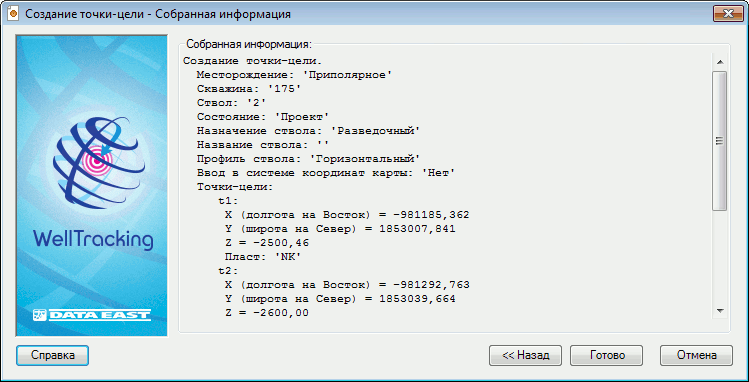Click the Скважина '175' line

point(248,89)
